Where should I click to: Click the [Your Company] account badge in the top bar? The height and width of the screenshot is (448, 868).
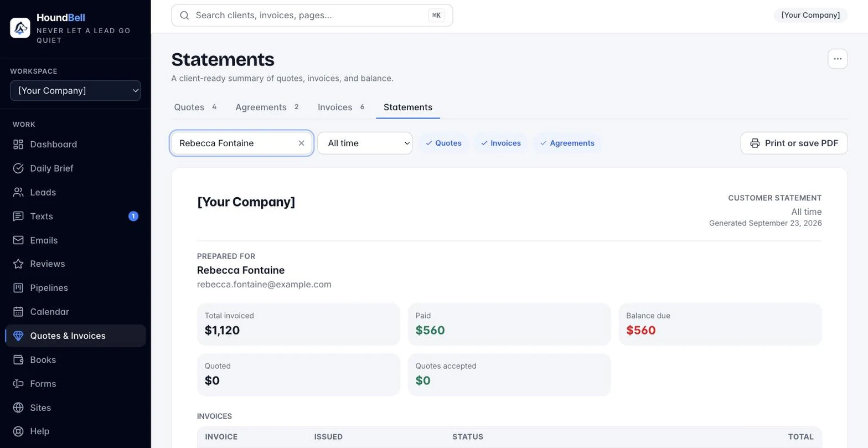pos(811,16)
